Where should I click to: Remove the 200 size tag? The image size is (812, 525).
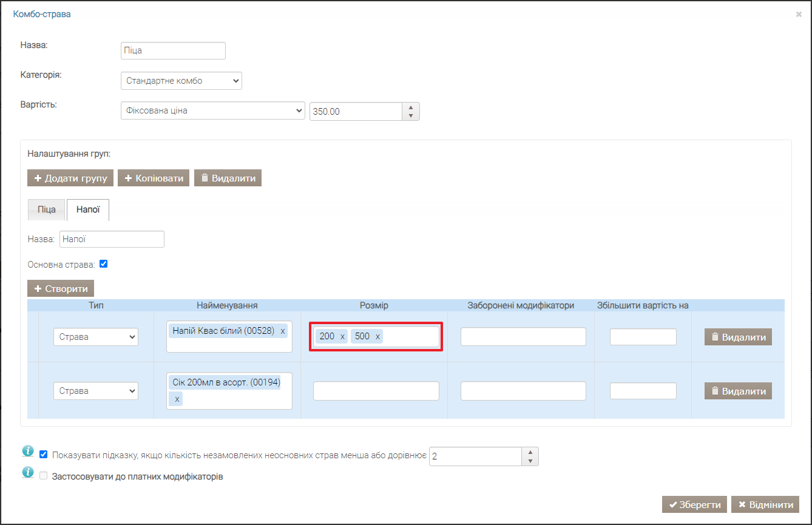[342, 336]
